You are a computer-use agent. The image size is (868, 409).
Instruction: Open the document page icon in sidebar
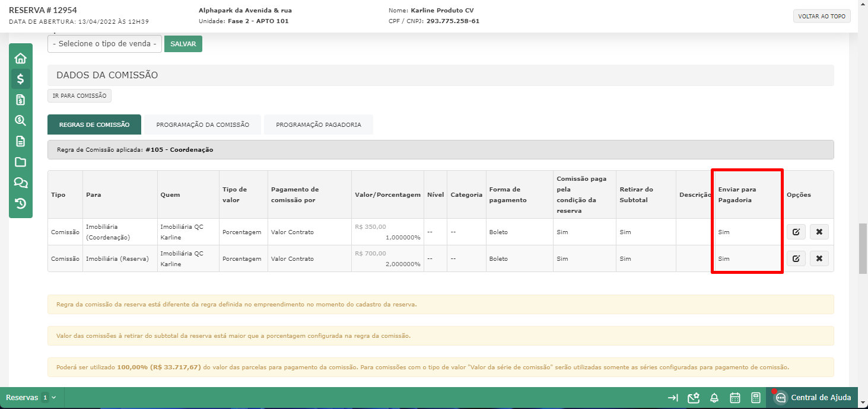click(21, 141)
